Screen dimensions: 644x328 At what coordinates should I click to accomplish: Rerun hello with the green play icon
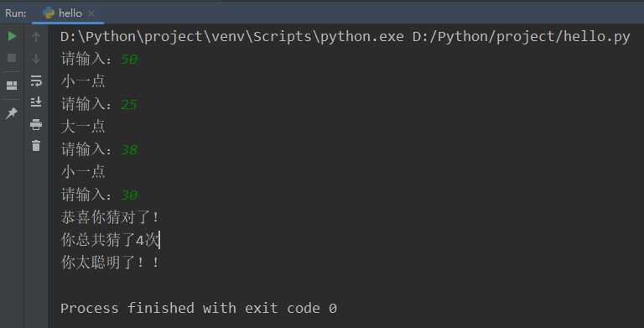pos(12,36)
